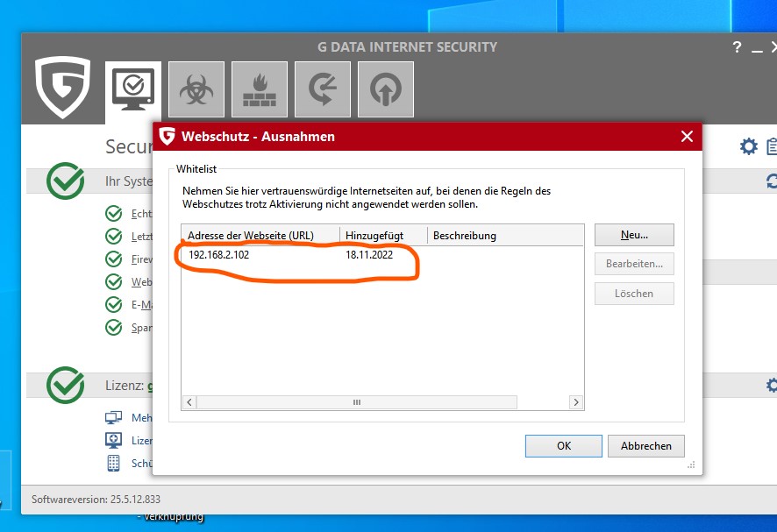This screenshot has height=532, width=777.
Task: Sort by Adresse der Webseite column
Action: point(251,235)
